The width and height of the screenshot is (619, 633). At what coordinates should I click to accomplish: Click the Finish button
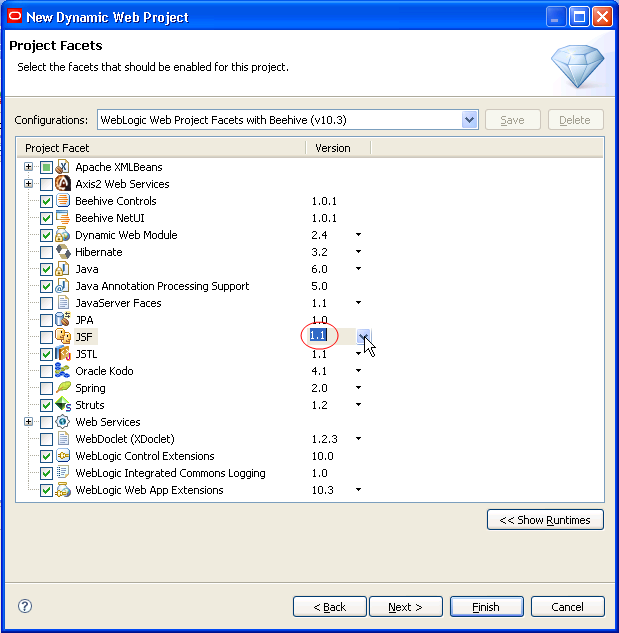pos(486,606)
